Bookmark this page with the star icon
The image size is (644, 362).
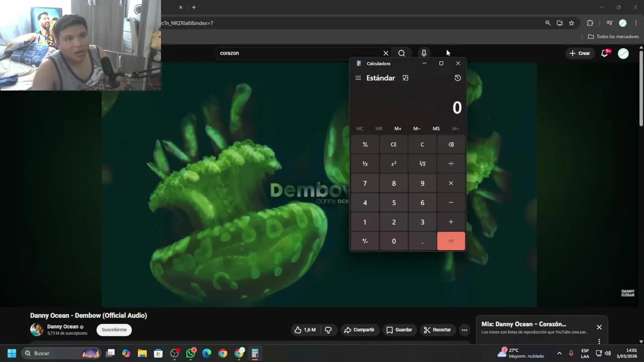click(x=572, y=23)
